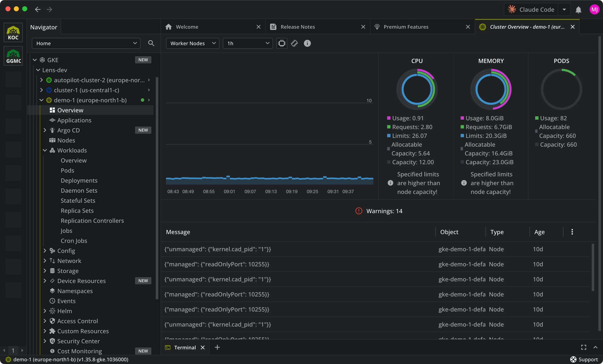Close the Terminal dock tab
The width and height of the screenshot is (603, 364).
point(203,347)
